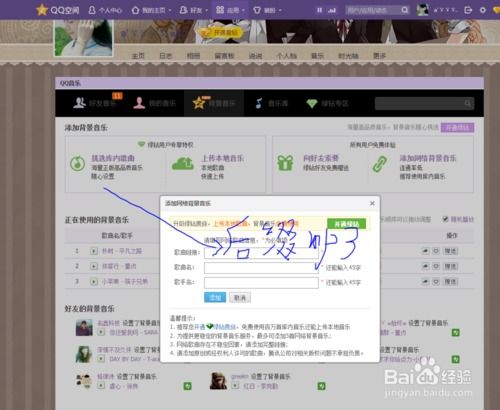Screen dimensions: 500x410
Task: Play the first song in the background list
Action: click(x=94, y=251)
